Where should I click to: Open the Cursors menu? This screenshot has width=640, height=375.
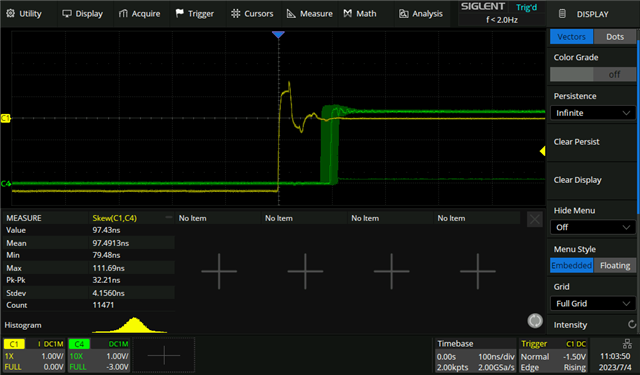(x=252, y=14)
